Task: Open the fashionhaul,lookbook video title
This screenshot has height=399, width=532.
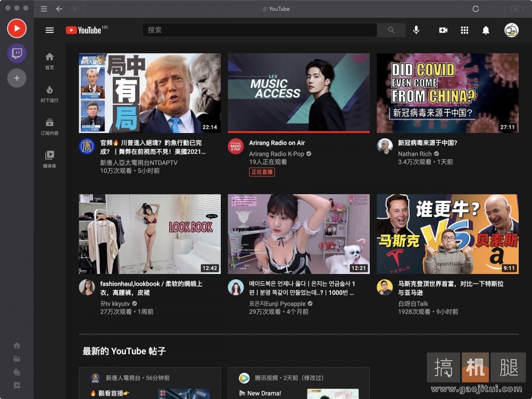Action: point(151,288)
